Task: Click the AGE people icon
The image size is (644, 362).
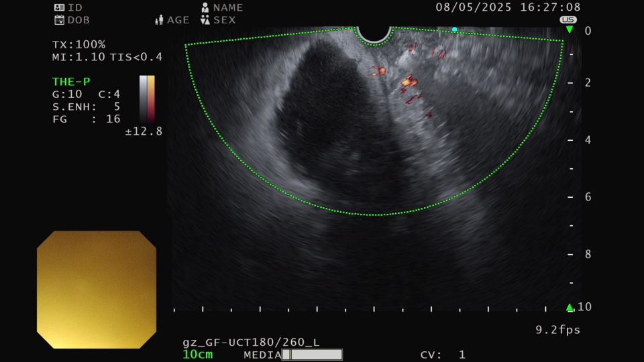Action: [159, 20]
